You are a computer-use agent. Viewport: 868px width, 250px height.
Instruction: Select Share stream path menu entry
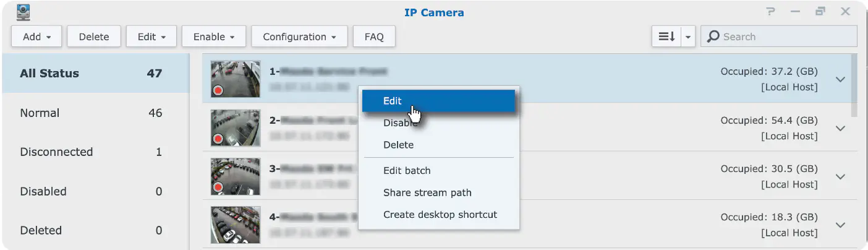(427, 193)
